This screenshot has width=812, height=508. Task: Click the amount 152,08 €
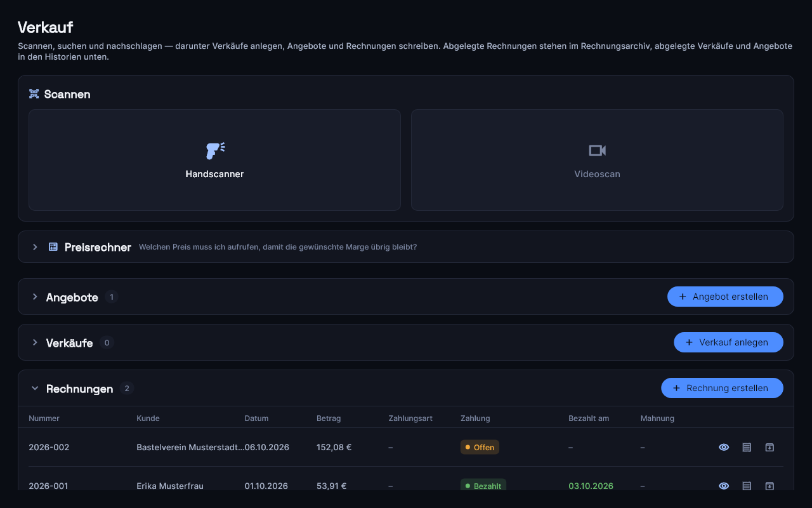[334, 447]
